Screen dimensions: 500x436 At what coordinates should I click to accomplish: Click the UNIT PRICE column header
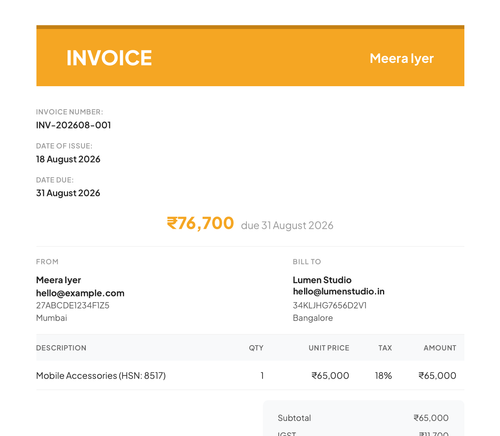pyautogui.click(x=329, y=348)
